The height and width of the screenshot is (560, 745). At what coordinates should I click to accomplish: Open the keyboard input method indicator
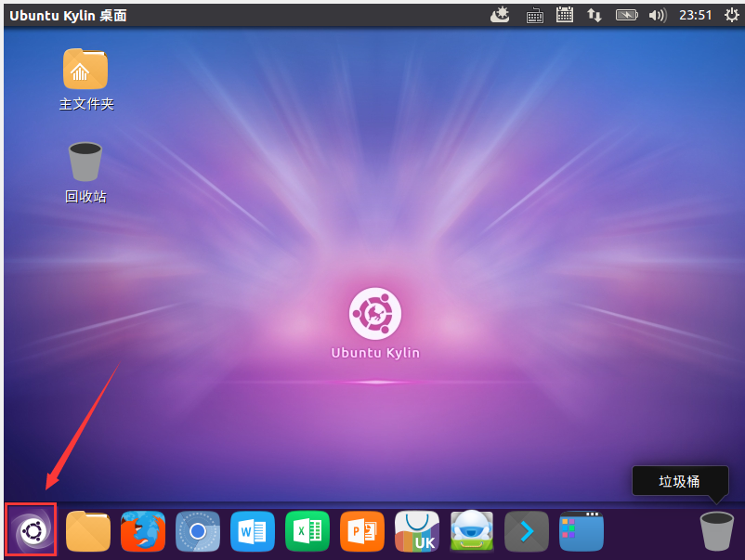point(534,16)
